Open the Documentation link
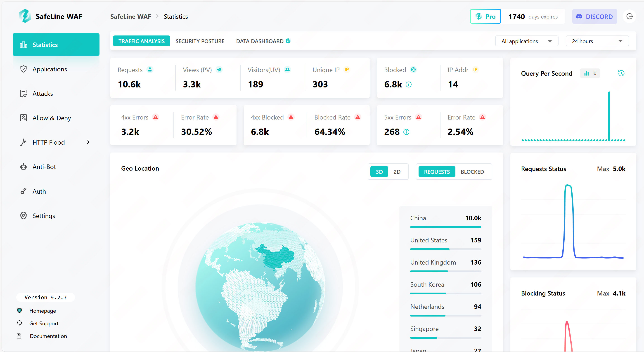 (x=48, y=336)
